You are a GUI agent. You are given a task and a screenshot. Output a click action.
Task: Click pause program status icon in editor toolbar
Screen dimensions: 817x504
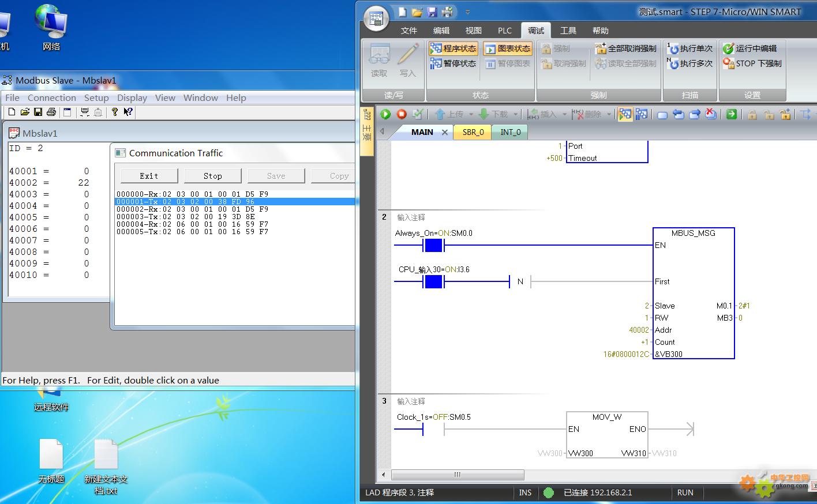click(641, 114)
